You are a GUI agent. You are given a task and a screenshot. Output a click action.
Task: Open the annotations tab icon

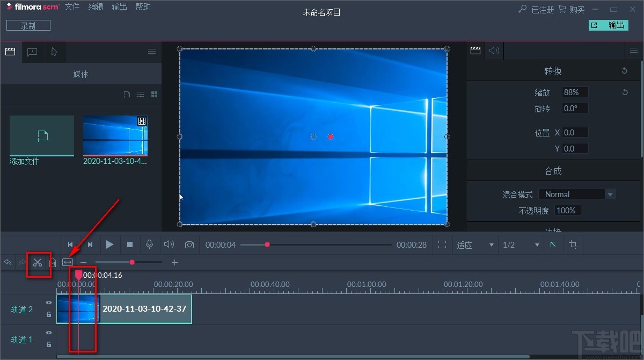32,52
